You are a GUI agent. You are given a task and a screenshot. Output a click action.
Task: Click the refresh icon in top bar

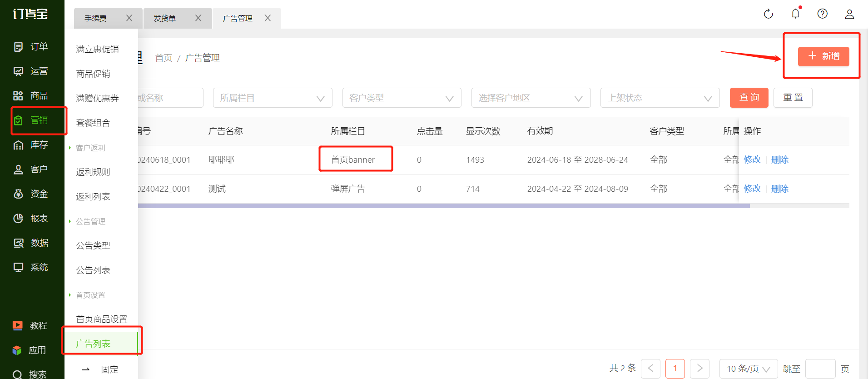(x=769, y=14)
